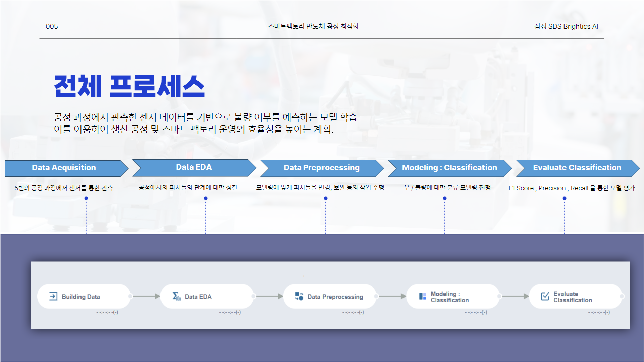Open the Modeling : Classification chevron step banner
644x362 pixels.
(449, 168)
